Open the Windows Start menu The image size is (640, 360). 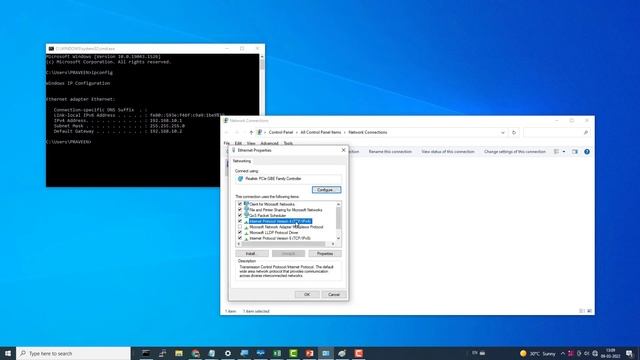pyautogui.click(x=8, y=353)
